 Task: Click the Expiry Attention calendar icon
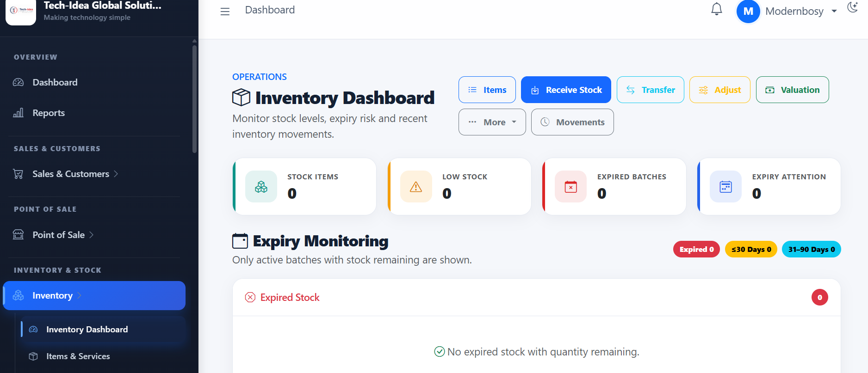[726, 187]
